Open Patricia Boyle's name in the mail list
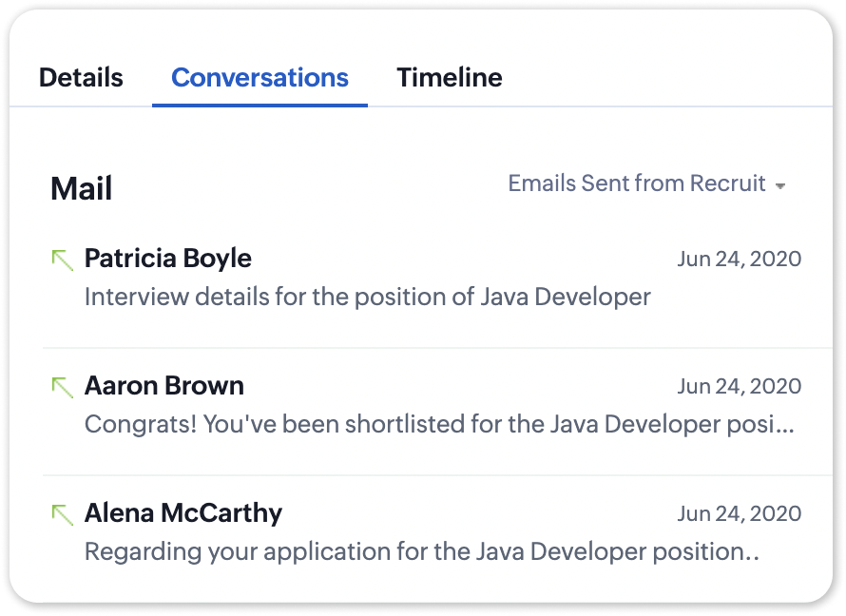Viewport: 846px width, 616px height. click(x=168, y=258)
